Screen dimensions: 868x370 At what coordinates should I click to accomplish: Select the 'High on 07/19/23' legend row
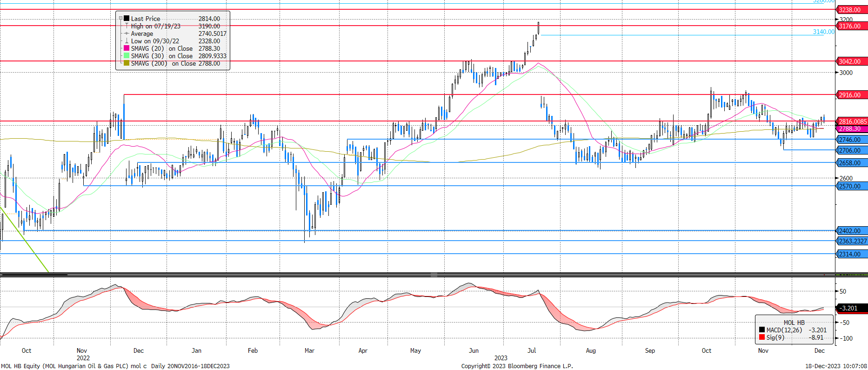point(175,26)
